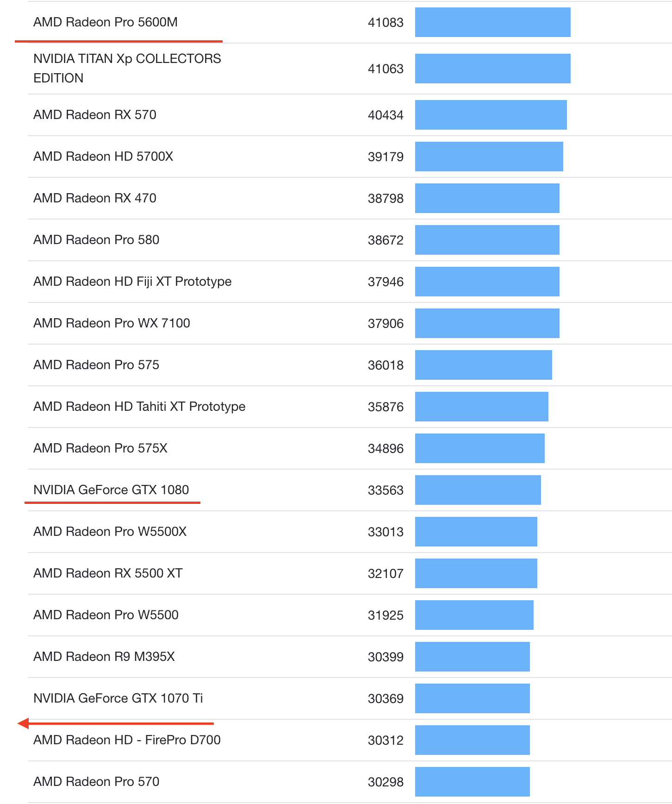The width and height of the screenshot is (672, 804).
Task: Select the NVIDIA GeForce GTX 1080 name
Action: 111,490
